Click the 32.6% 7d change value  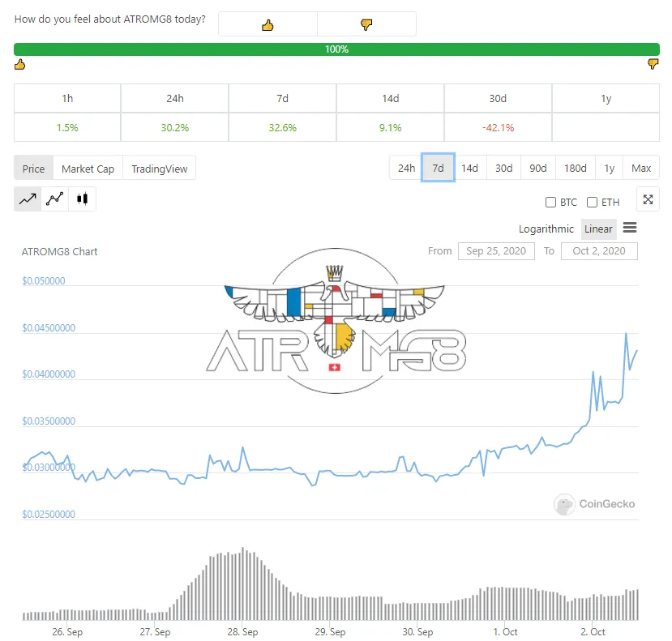(282, 128)
